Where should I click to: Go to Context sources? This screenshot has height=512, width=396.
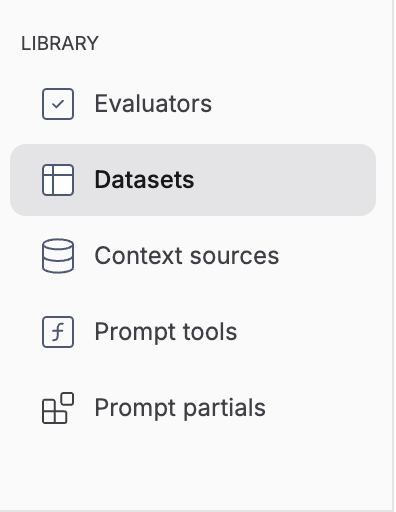point(193,256)
